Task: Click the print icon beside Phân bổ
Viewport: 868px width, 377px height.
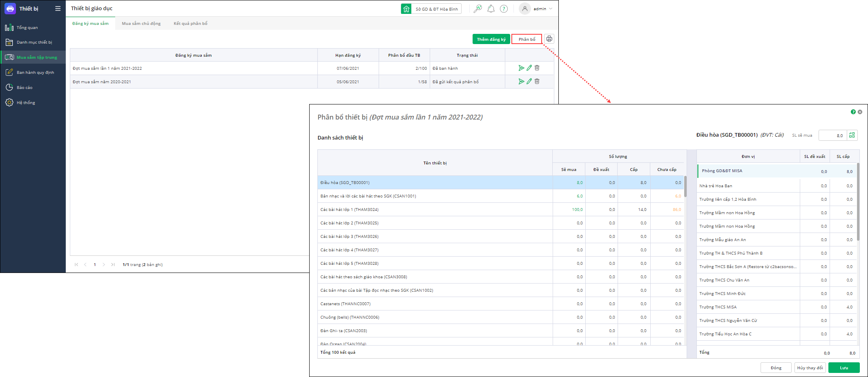Action: (549, 39)
